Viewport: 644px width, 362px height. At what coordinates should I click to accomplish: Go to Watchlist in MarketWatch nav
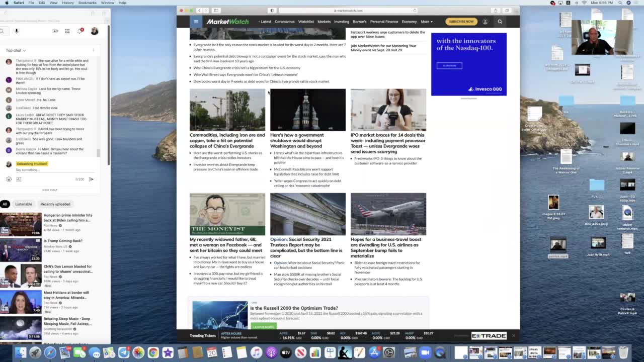(x=306, y=22)
